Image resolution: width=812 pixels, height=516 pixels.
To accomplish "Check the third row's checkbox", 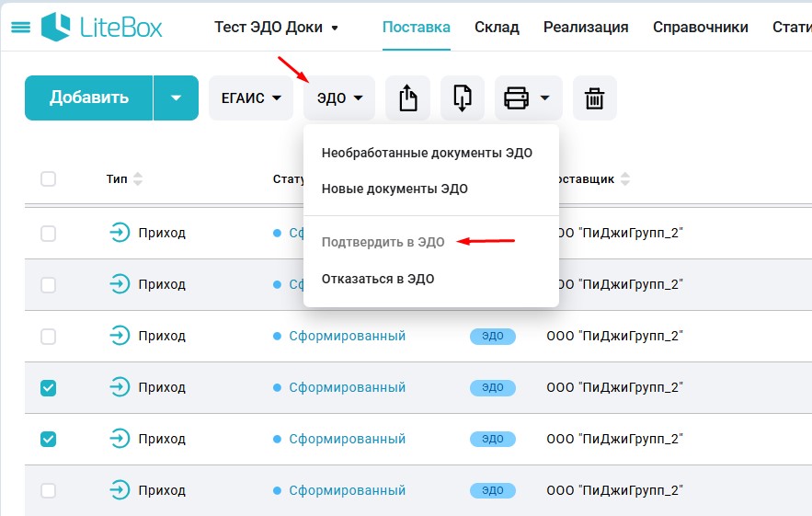I will [x=48, y=337].
